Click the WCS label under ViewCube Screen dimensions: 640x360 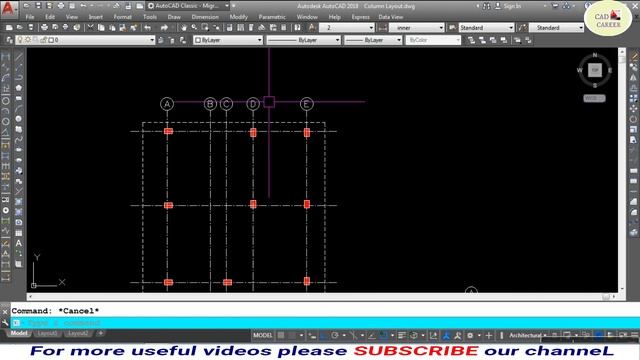click(x=594, y=98)
